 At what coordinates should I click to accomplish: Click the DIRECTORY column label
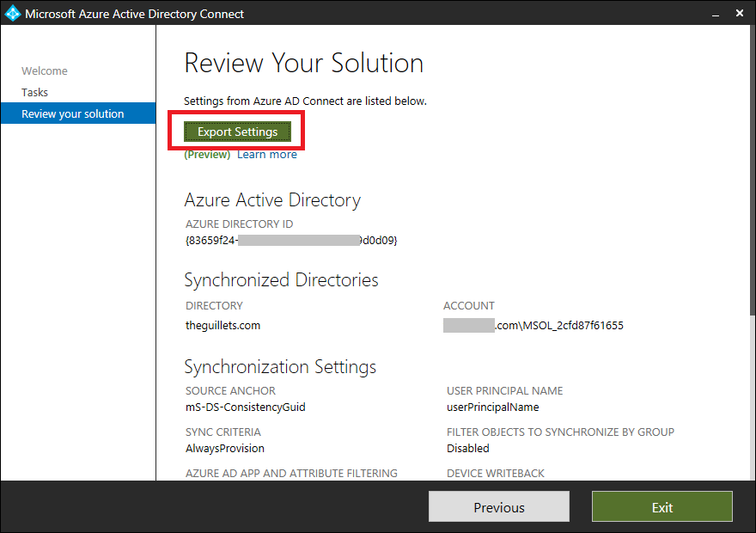214,306
